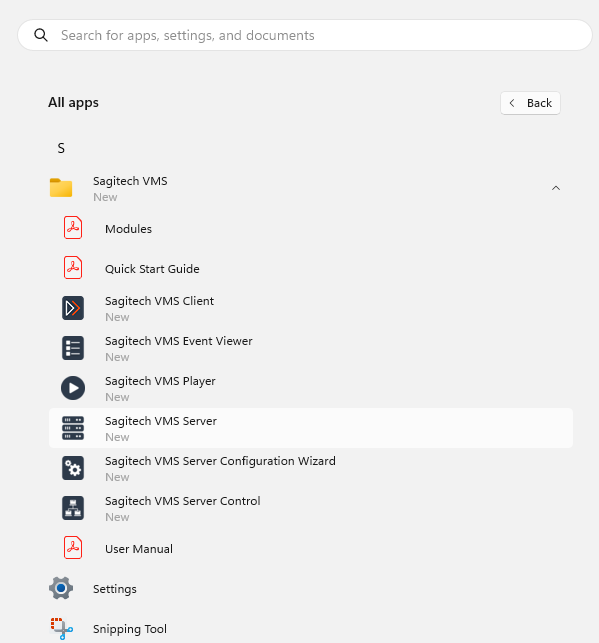Open the Quick Start Guide PDF icon
This screenshot has width=599, height=643.
(x=73, y=268)
